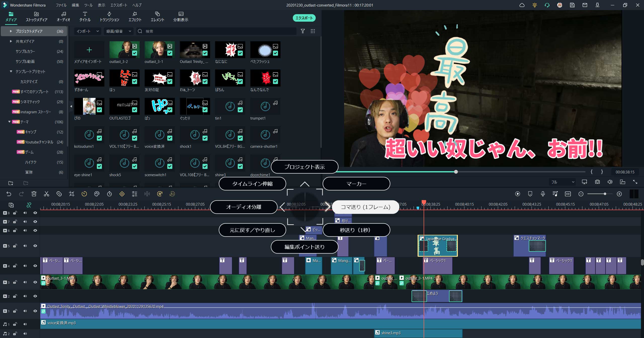Open preview volume speaker icon
Image resolution: width=644 pixels, height=338 pixels.
[610, 182]
